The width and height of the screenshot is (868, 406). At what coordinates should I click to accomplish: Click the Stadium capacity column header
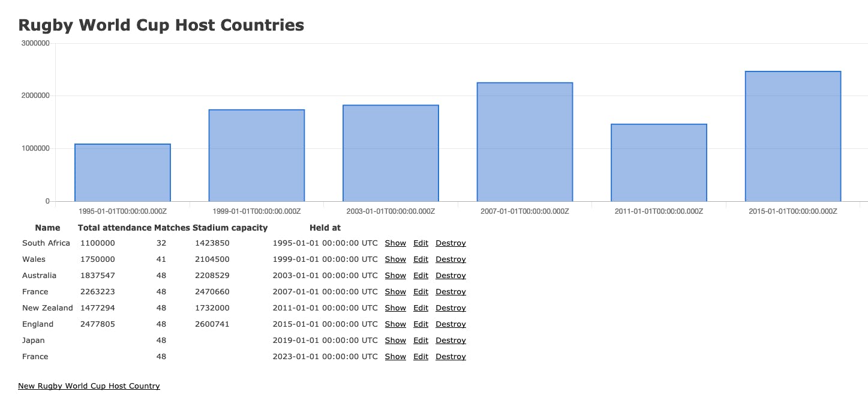pyautogui.click(x=231, y=228)
